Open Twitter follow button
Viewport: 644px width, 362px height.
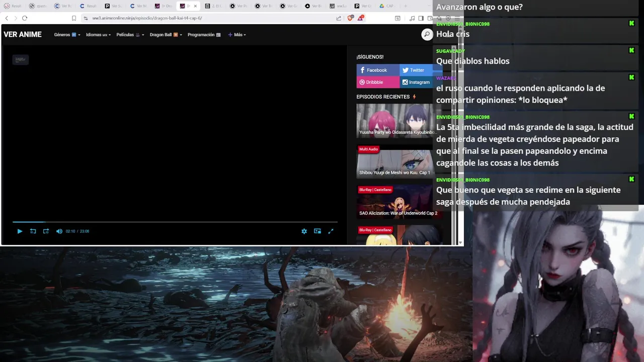tap(421, 70)
